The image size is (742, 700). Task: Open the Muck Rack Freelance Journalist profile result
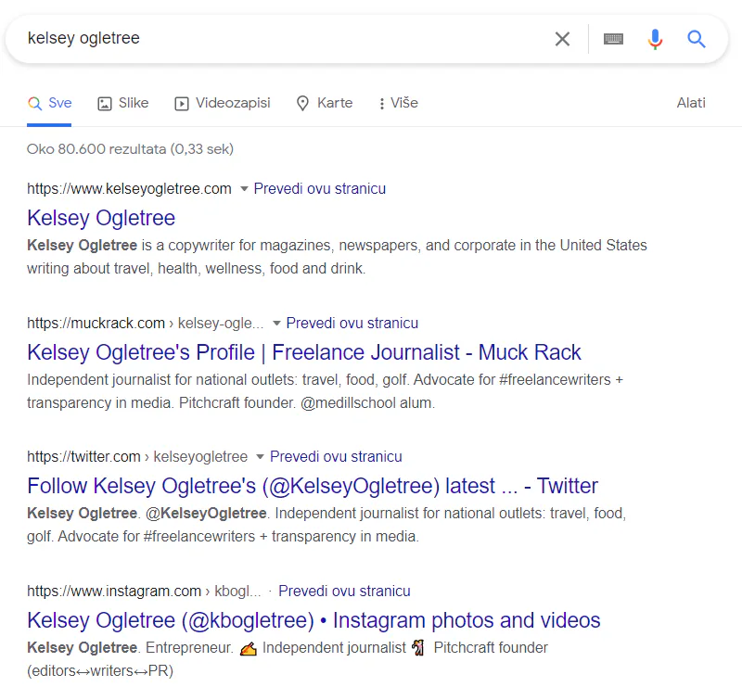[x=304, y=352]
